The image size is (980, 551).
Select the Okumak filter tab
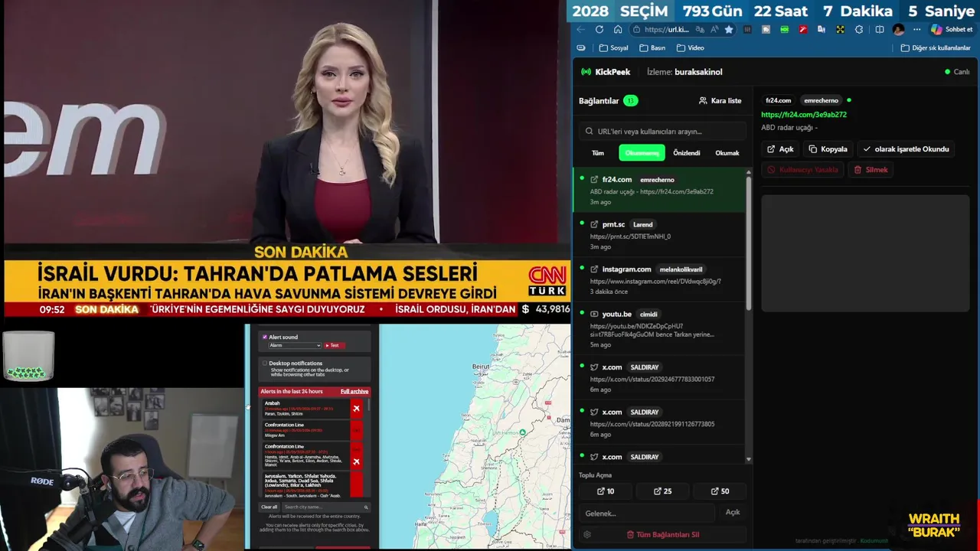[x=727, y=153]
